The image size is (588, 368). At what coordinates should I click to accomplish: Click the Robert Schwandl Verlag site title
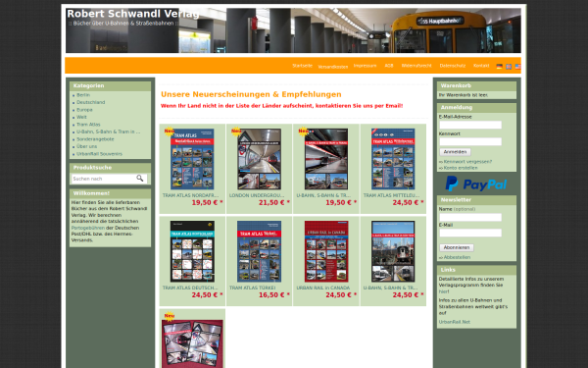pyautogui.click(x=132, y=14)
